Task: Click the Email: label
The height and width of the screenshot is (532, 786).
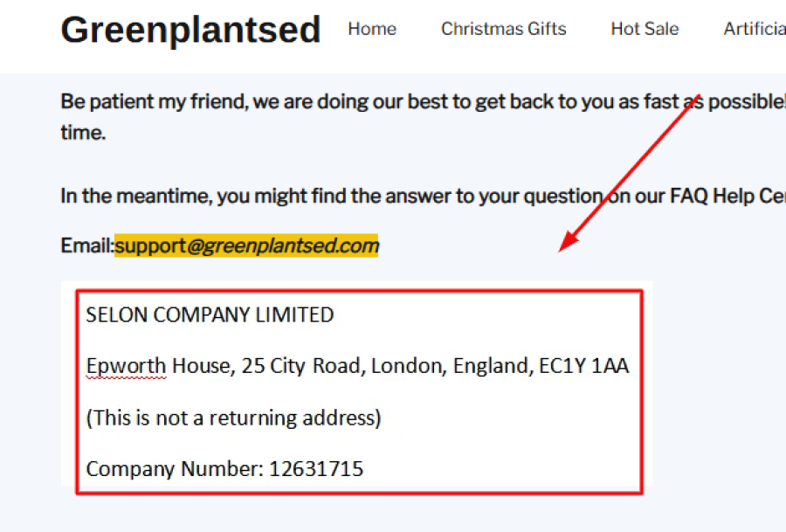Action: coord(87,245)
